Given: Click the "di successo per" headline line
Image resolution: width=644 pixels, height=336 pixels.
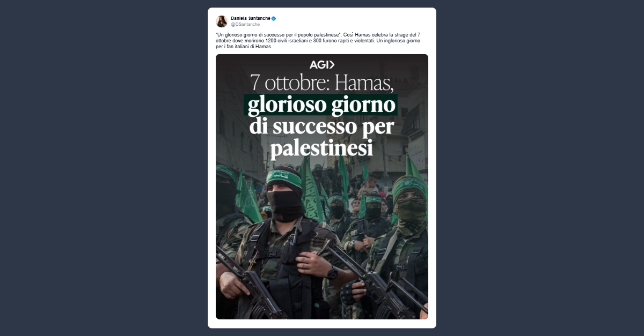Looking at the screenshot, I should pos(321,126).
